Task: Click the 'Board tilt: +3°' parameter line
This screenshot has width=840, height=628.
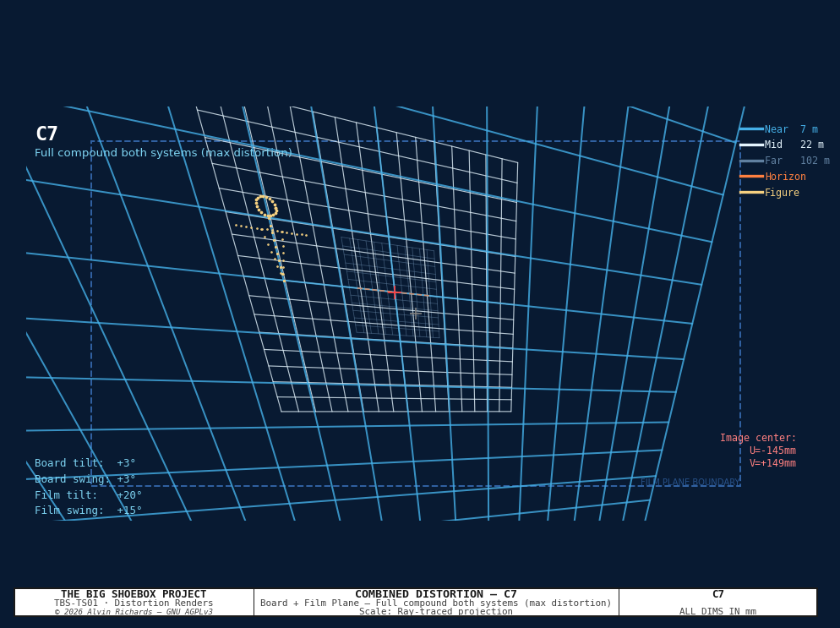Action: [x=85, y=463]
